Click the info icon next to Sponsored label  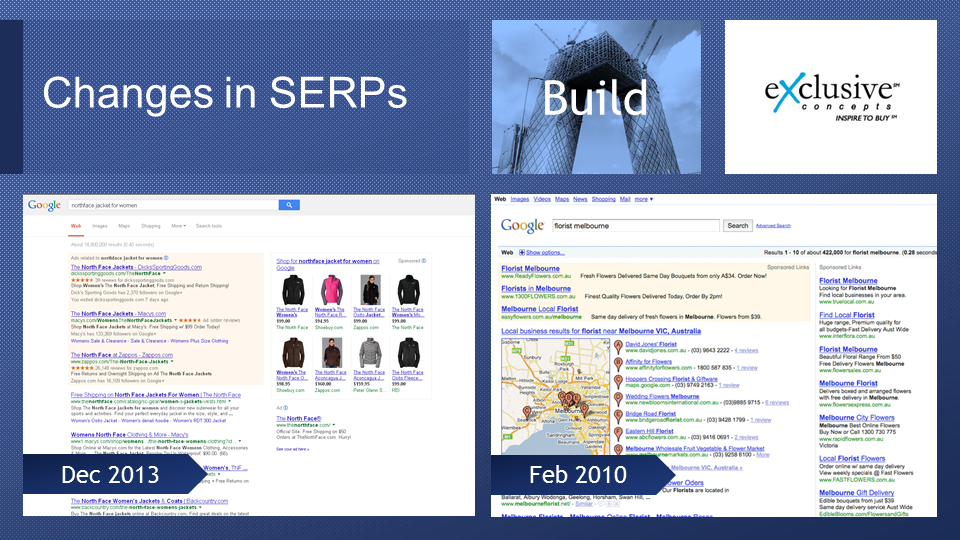(x=424, y=261)
